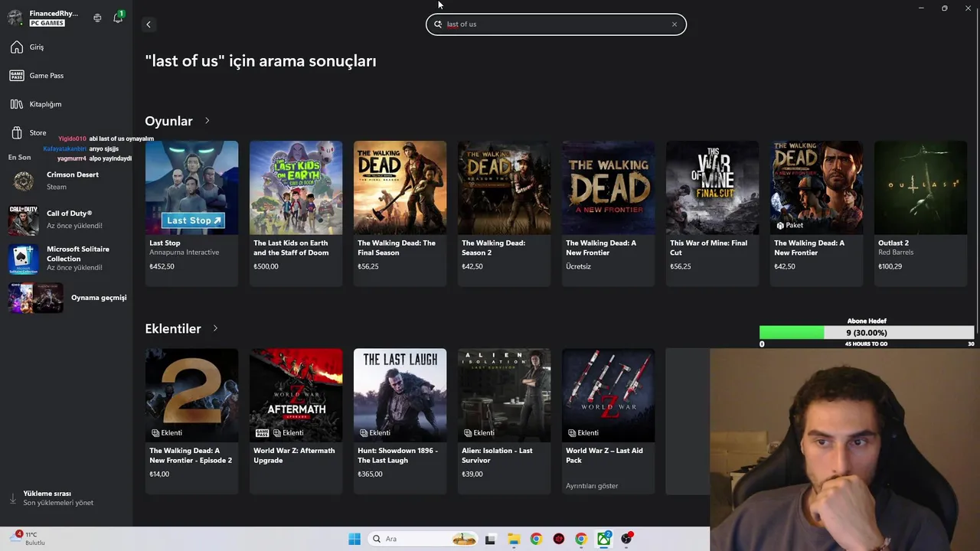Click the Red Barrels publisher text
Image resolution: width=980 pixels, height=551 pixels.
coord(896,253)
